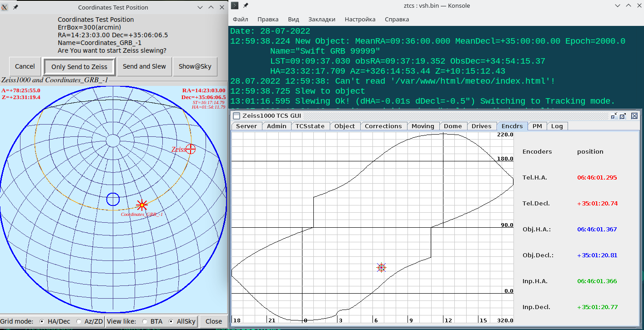Switch to the Moving tab
This screenshot has height=330, width=644.
(423, 126)
